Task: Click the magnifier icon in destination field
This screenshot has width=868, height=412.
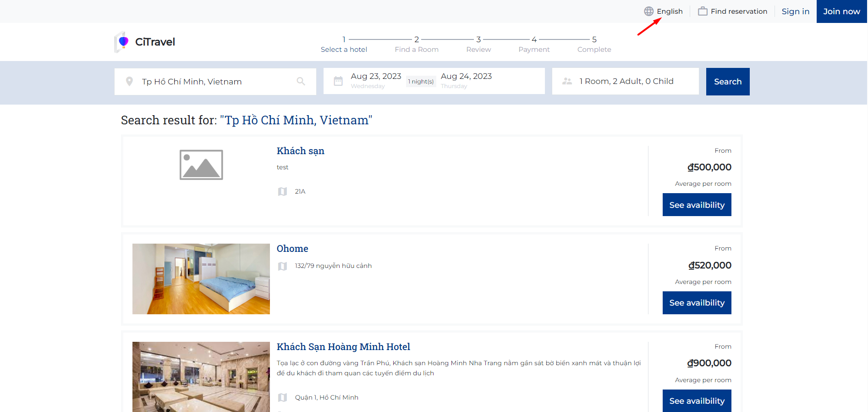Action: coord(301,81)
